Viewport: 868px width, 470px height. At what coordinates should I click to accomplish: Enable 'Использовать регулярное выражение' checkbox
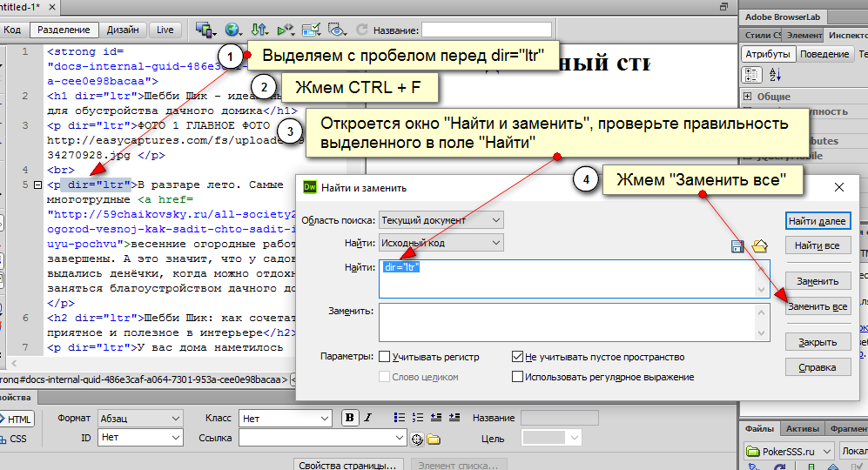coord(518,377)
